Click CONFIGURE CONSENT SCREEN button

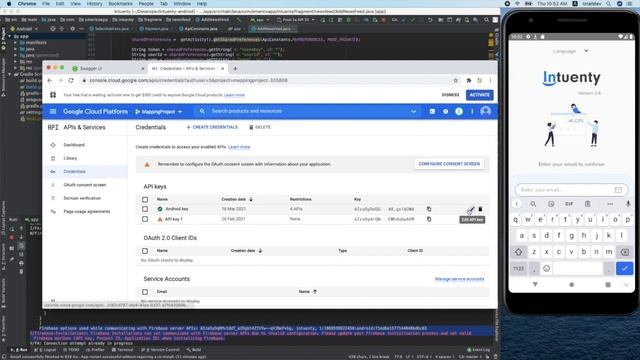pyautogui.click(x=449, y=164)
